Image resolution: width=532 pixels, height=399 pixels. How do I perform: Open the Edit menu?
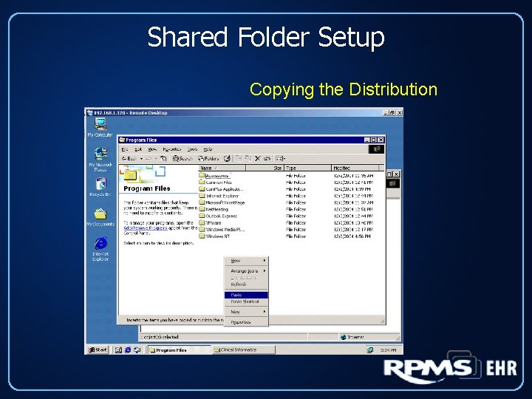pyautogui.click(x=138, y=149)
